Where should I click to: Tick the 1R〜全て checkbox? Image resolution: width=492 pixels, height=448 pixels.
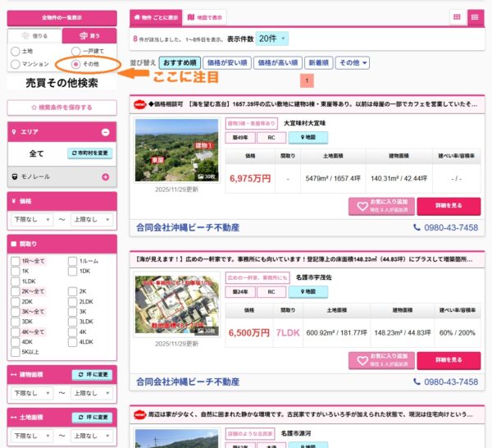point(16,261)
